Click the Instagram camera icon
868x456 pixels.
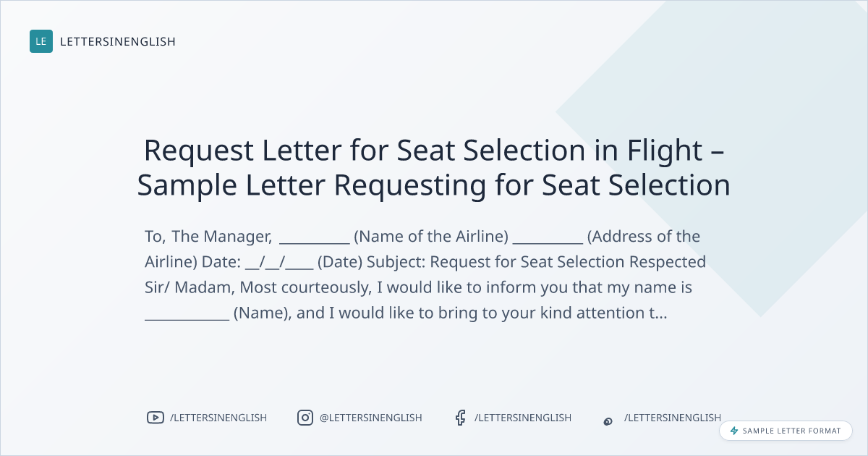click(x=305, y=418)
